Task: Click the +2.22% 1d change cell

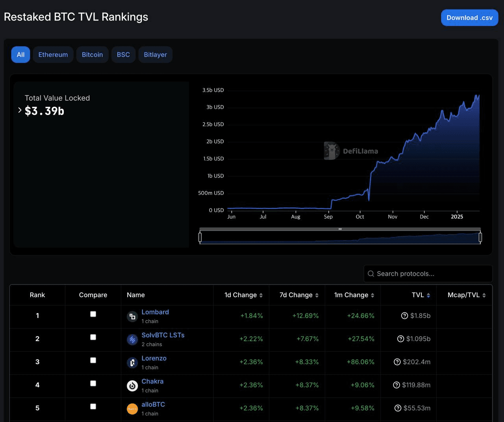Action: [x=251, y=339]
